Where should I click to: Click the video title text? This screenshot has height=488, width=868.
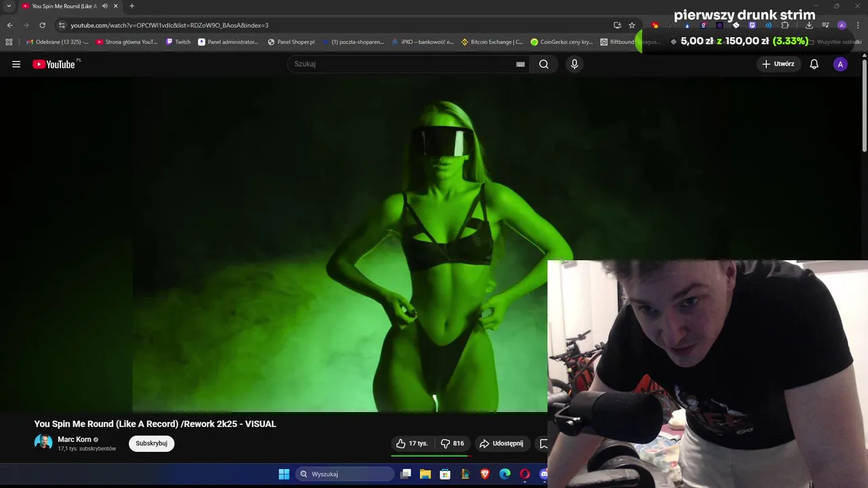155,424
